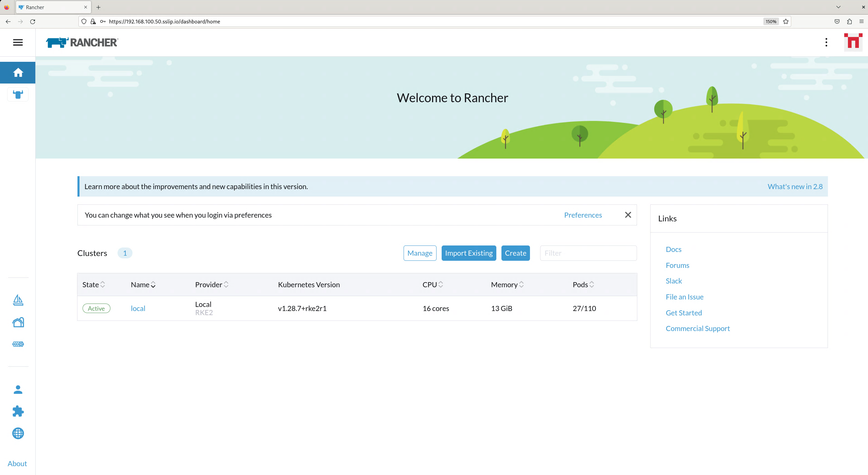Sort clusters by Name column

click(143, 285)
